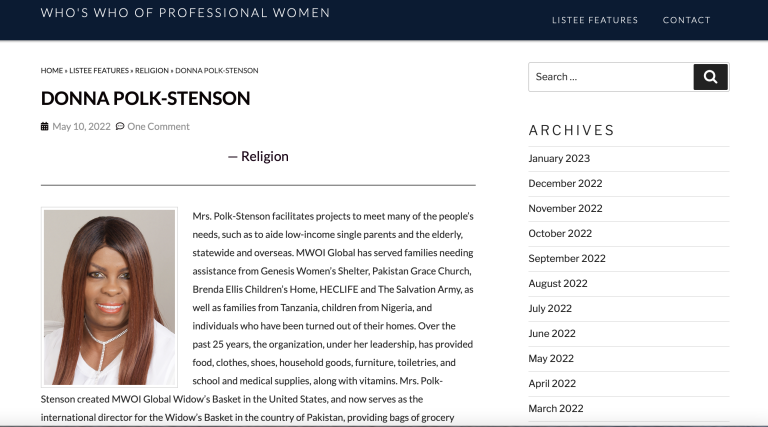The image size is (768, 427).
Task: Open the December 2022 archive
Action: tap(565, 183)
